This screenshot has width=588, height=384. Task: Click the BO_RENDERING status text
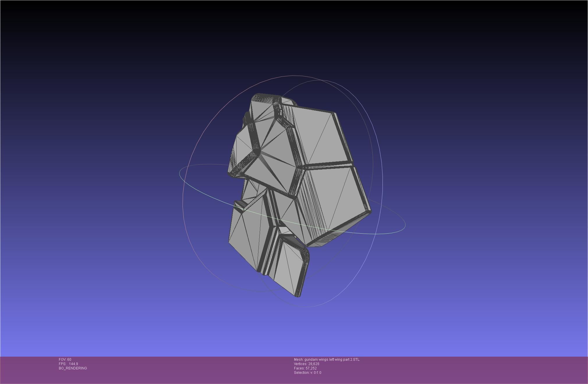[73, 368]
